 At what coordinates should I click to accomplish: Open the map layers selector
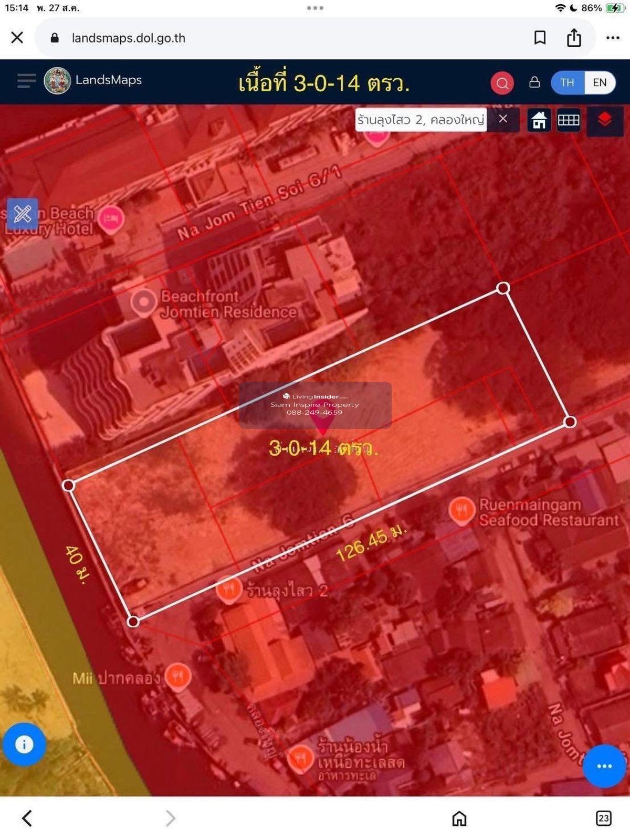(x=604, y=120)
